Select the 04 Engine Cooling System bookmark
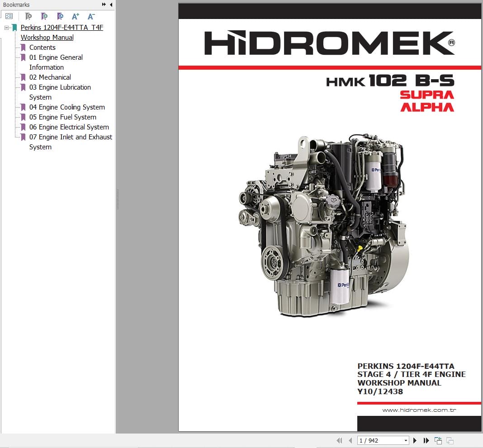The height and width of the screenshot is (448, 483). 68,107
